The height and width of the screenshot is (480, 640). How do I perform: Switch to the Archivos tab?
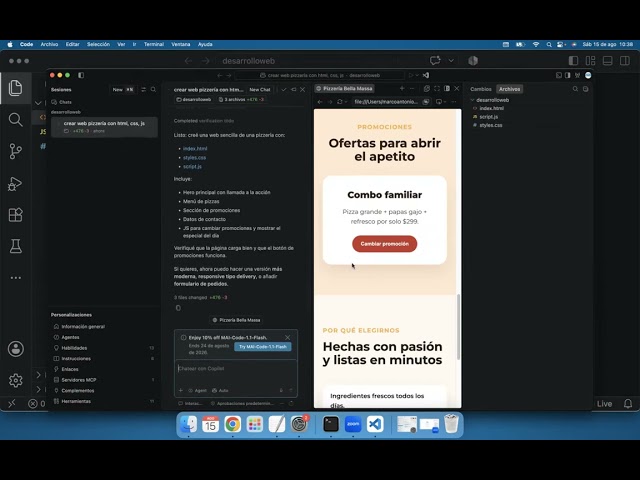pos(509,89)
